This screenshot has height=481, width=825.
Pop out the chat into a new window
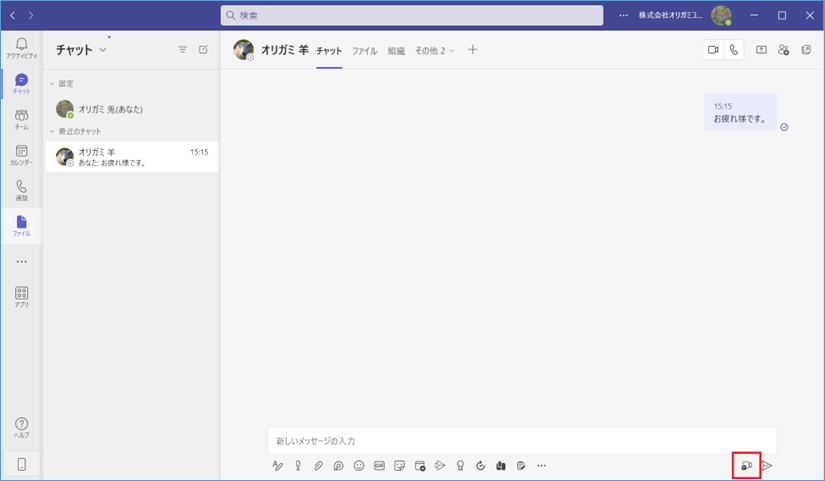tap(806, 50)
